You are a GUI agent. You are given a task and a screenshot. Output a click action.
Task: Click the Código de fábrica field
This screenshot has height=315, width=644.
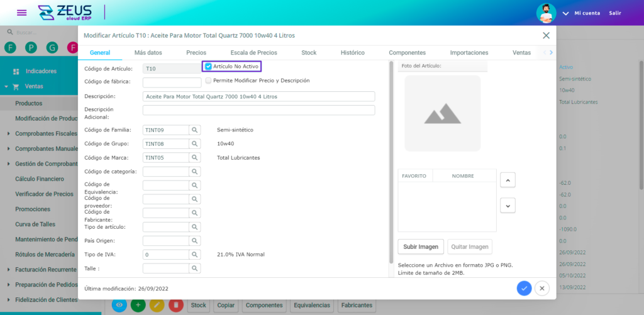click(172, 82)
